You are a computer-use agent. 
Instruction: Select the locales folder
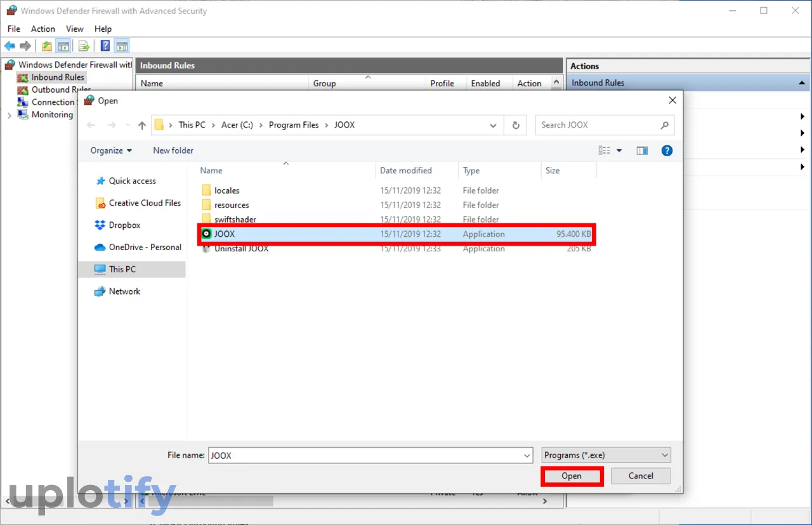[x=396, y=190]
